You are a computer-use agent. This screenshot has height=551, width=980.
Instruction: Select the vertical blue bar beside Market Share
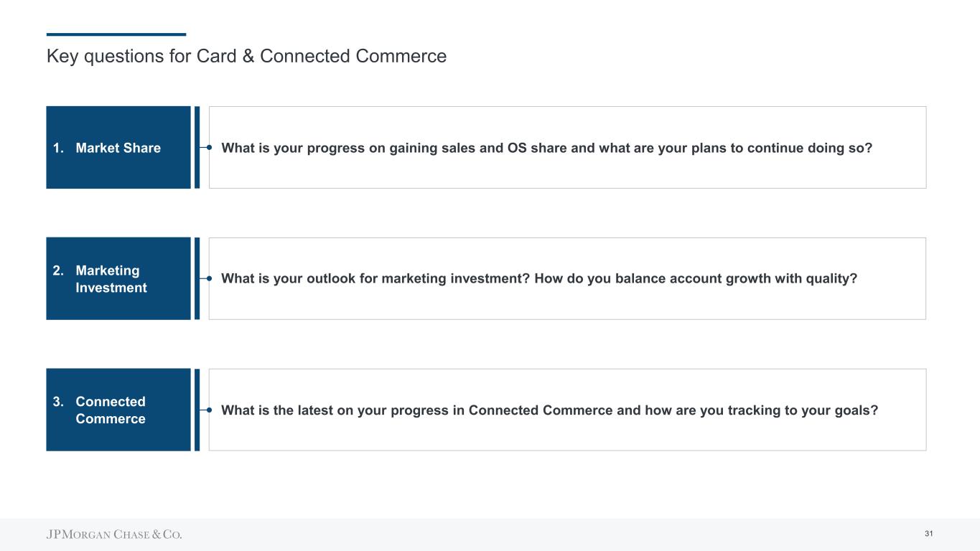tap(197, 147)
